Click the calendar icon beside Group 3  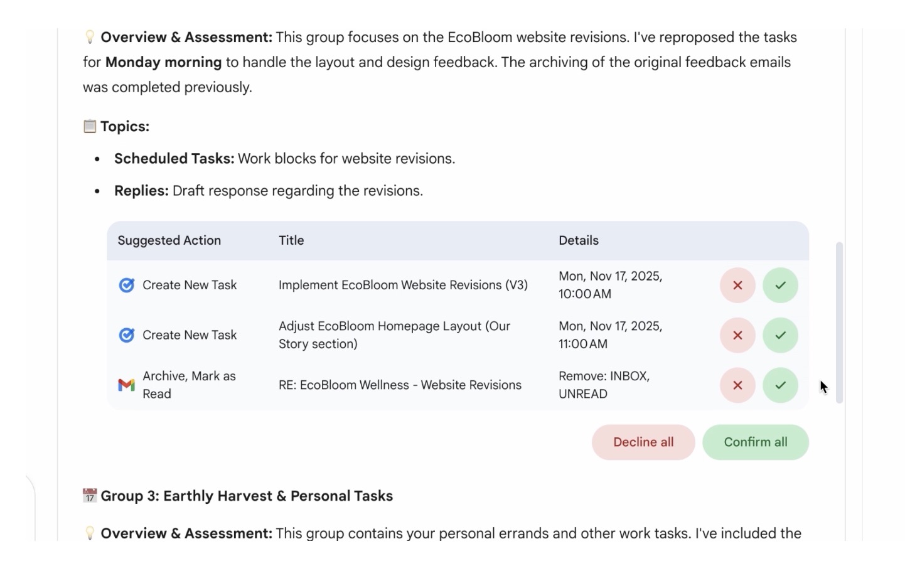tap(90, 496)
